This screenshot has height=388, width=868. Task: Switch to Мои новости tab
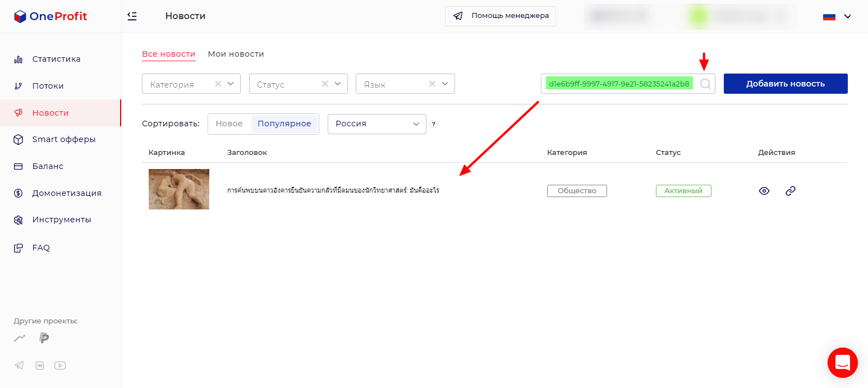236,54
